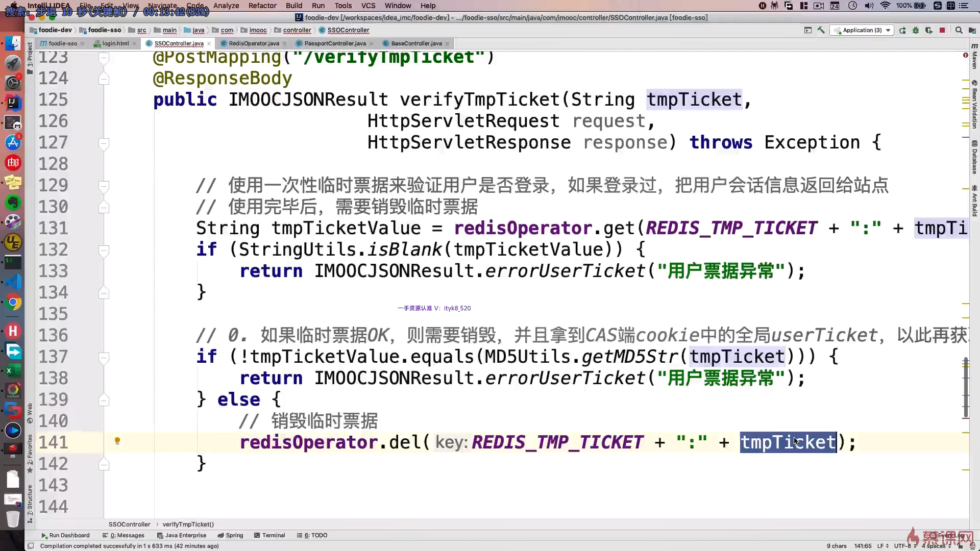Click the editor's vertical scrollbar thumb
This screenshot has width=980, height=551.
pos(965,388)
